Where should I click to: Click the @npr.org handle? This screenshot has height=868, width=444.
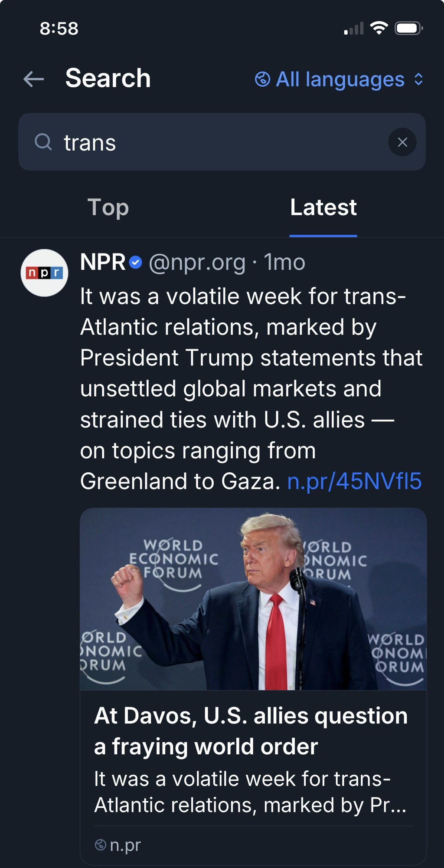[197, 263]
